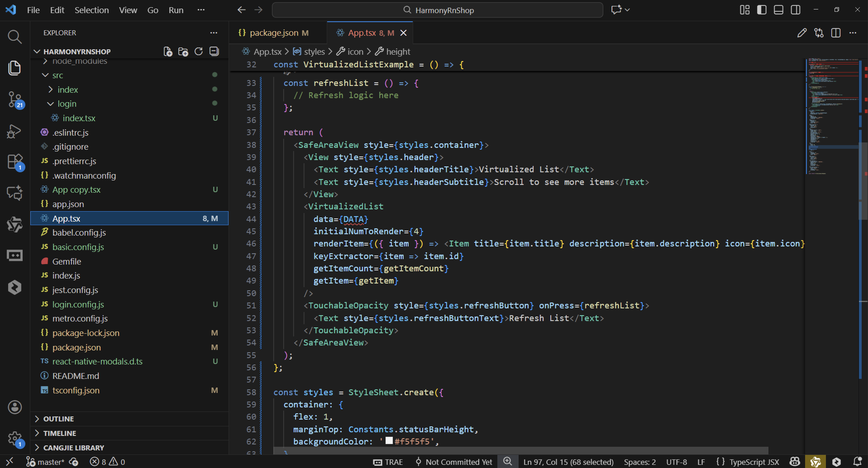Collapse all folders in explorer

[214, 52]
